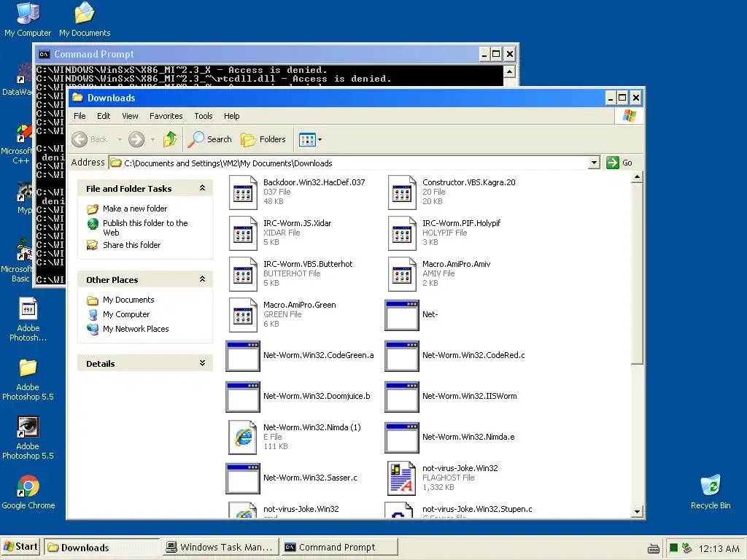The height and width of the screenshot is (560, 747).
Task: Select the Net-Worm.Win32.Nimda.e executable icon
Action: click(402, 438)
